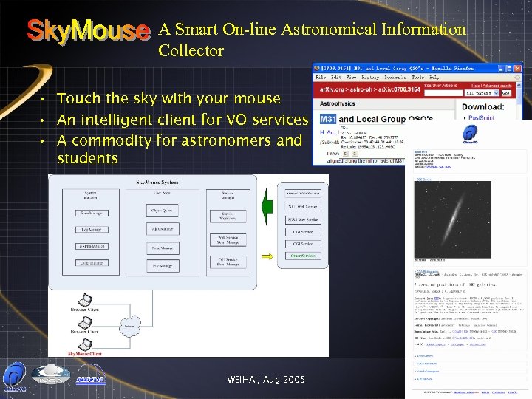
Task: Expand the All papers dropdown
Action: tap(482, 93)
